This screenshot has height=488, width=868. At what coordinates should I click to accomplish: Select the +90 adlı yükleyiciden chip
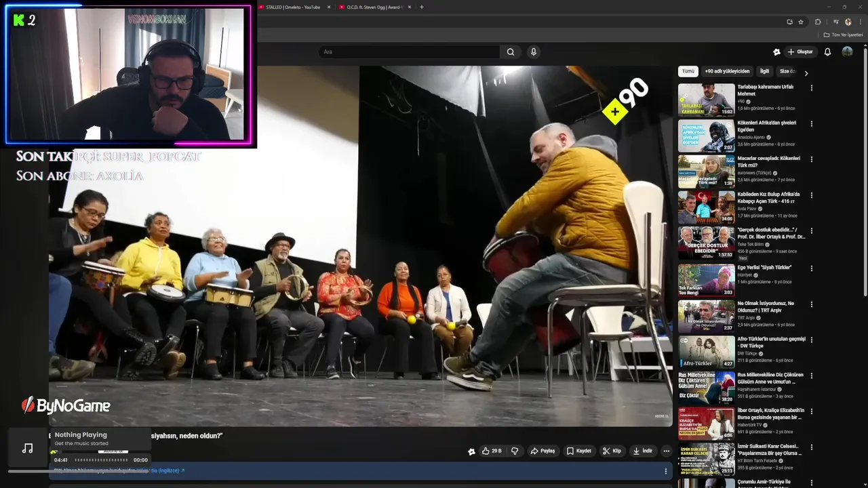(x=727, y=71)
